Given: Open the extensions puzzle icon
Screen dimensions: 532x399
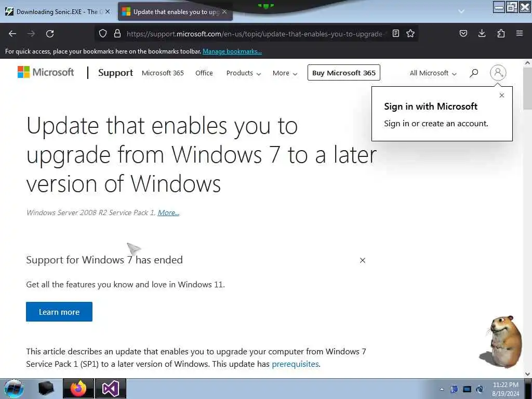Looking at the screenshot, I should [501, 33].
